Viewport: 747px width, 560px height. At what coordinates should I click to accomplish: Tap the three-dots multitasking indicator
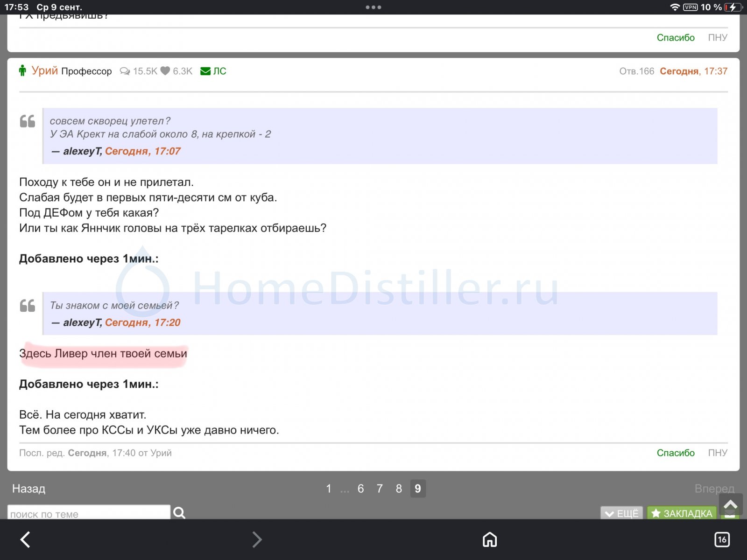[373, 7]
